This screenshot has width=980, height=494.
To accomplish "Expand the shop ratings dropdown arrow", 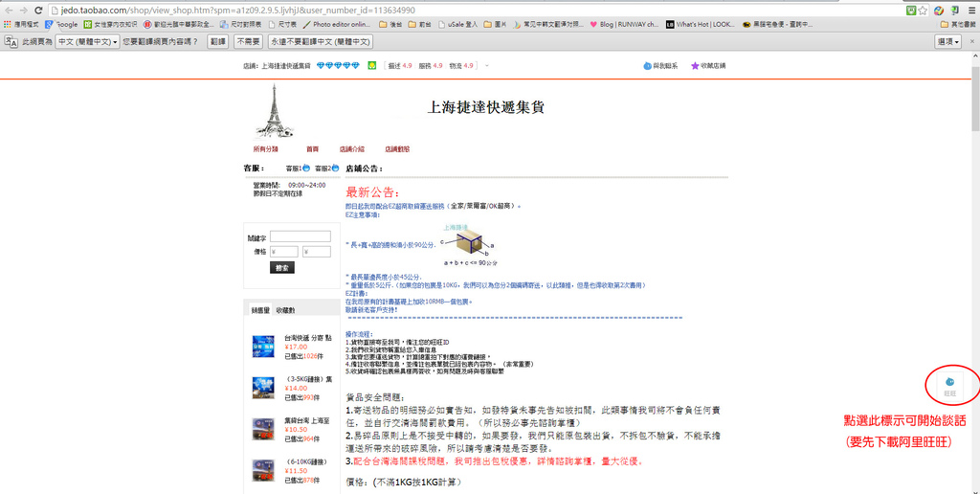I will pyautogui.click(x=487, y=66).
